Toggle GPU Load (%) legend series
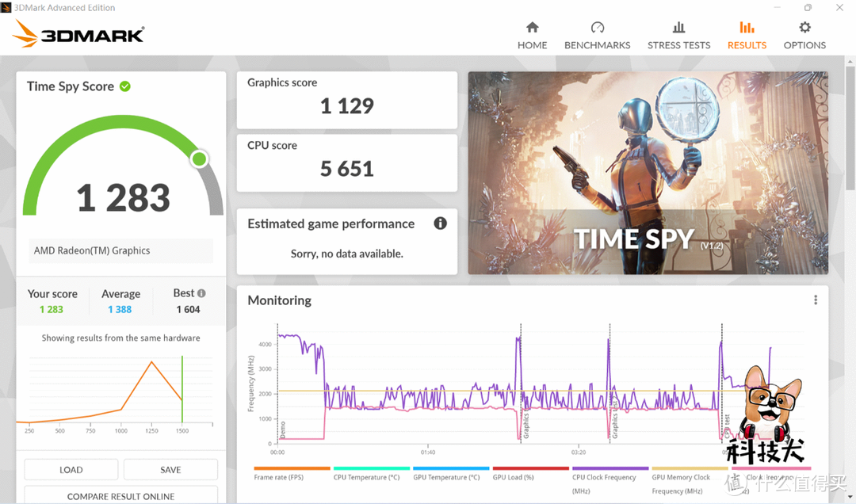The width and height of the screenshot is (856, 504). coord(513,477)
